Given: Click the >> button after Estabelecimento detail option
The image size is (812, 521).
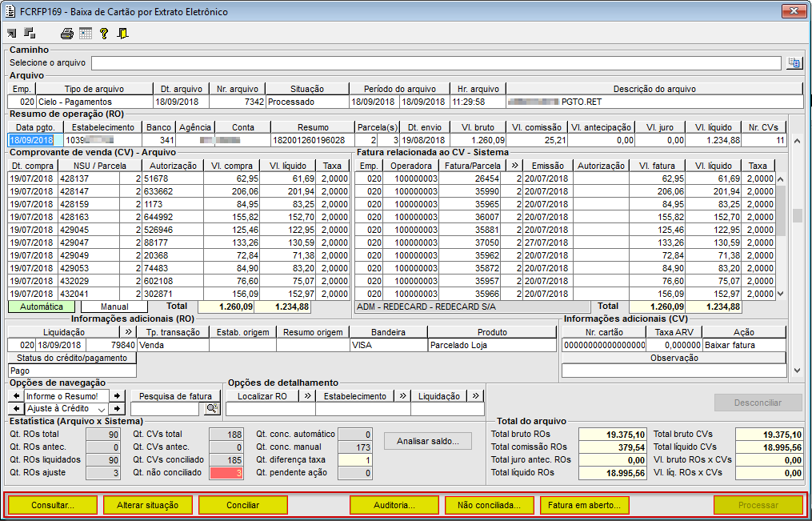Looking at the screenshot, I should pyautogui.click(x=402, y=396).
